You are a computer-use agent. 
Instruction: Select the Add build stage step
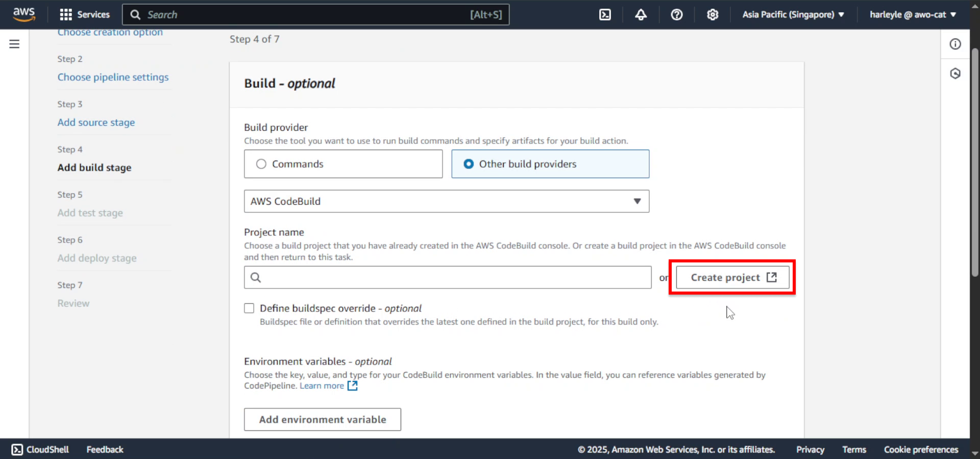tap(94, 167)
